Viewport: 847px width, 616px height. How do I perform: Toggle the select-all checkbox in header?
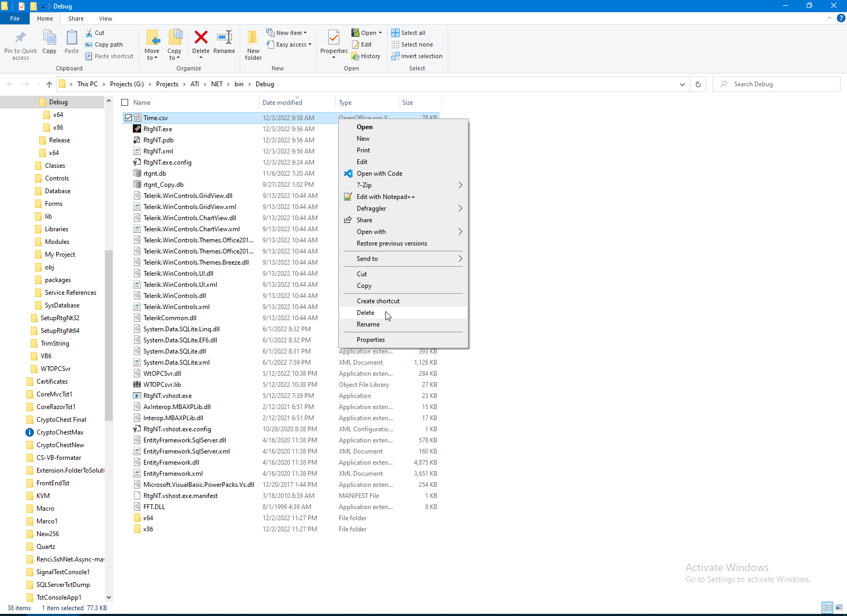tap(125, 103)
